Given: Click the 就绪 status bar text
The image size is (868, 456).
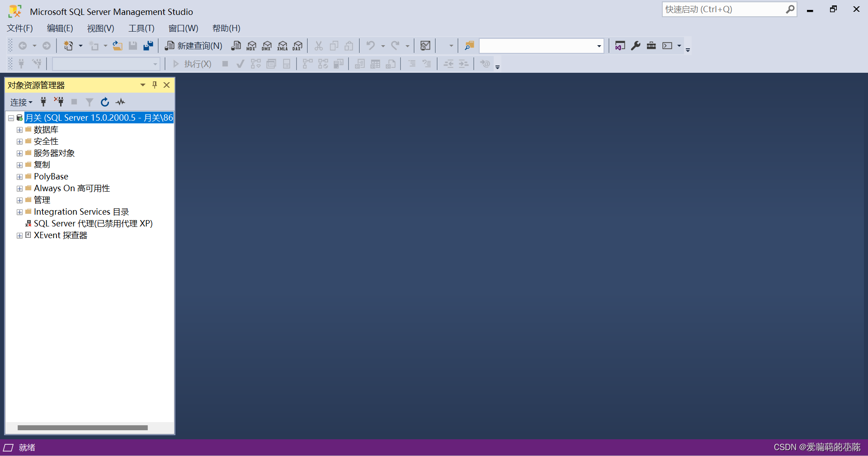Looking at the screenshot, I should pyautogui.click(x=27, y=447).
